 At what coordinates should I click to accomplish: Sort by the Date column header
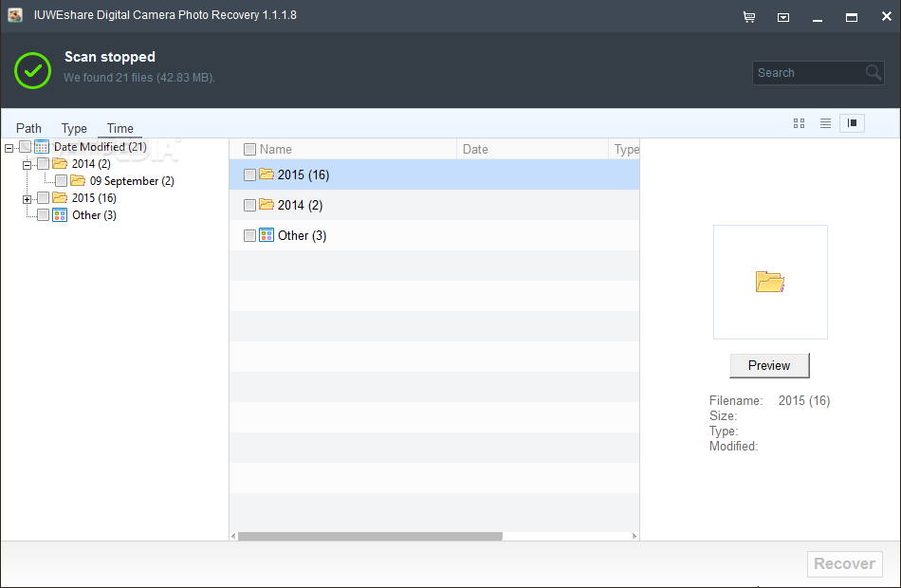pyautogui.click(x=532, y=150)
